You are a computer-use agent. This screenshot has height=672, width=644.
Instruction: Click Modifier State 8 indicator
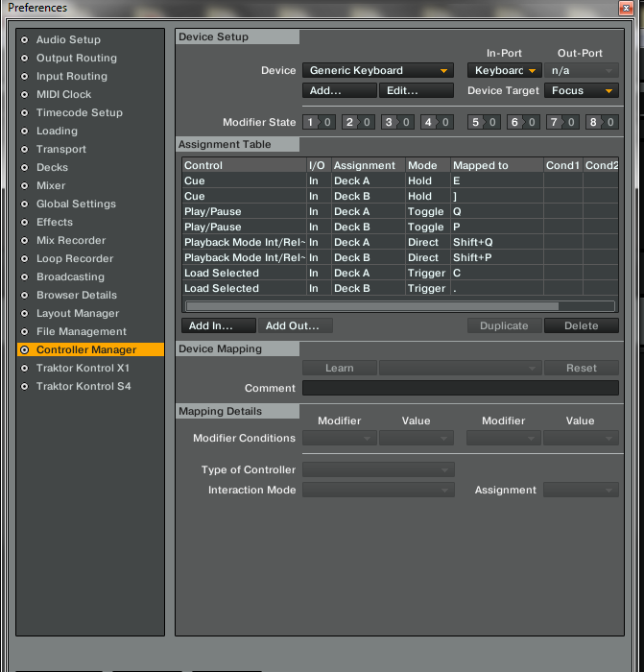603,122
